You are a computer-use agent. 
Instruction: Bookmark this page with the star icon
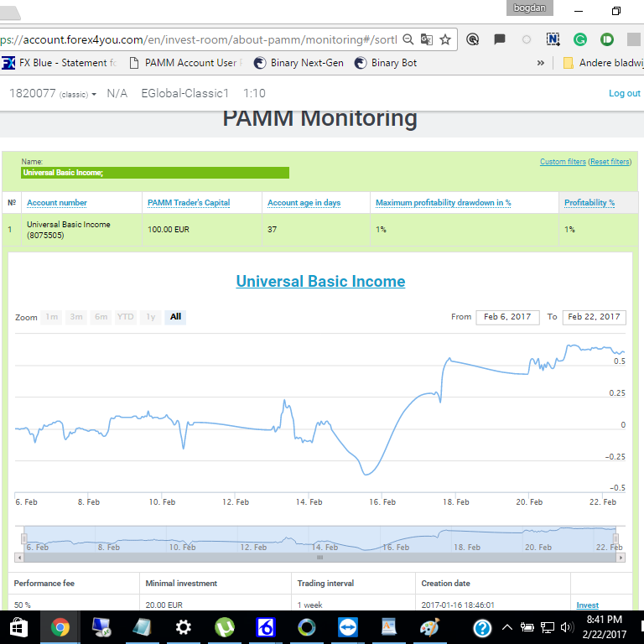445,39
